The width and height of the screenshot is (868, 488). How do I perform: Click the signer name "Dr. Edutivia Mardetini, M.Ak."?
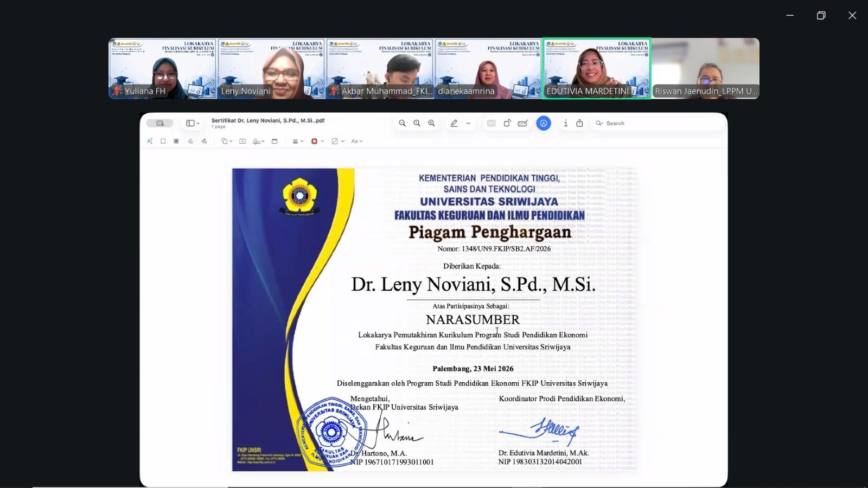coord(544,453)
